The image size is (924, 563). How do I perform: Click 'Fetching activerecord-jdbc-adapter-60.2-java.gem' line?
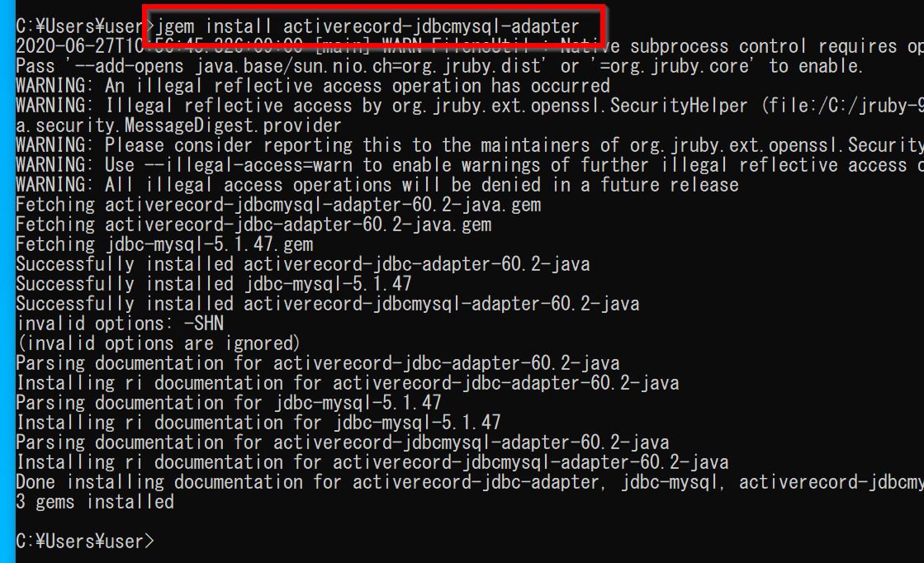[x=254, y=225]
